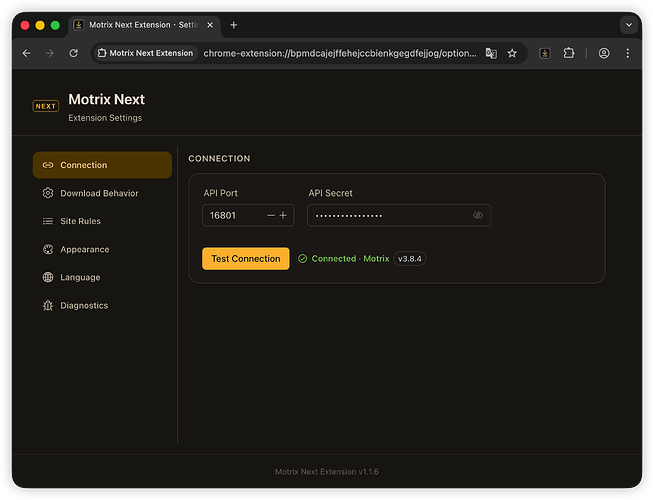The width and height of the screenshot is (653, 500).
Task: Bookmark this page with the star
Action: click(x=512, y=53)
